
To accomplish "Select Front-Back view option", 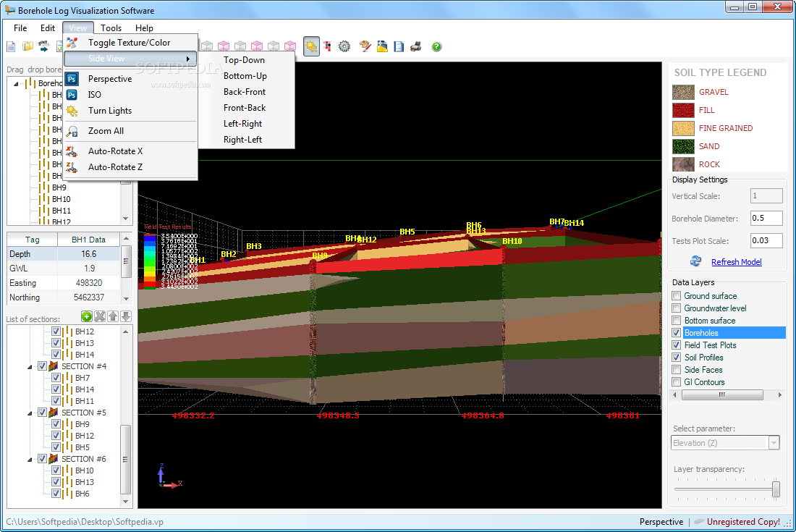I will pyautogui.click(x=246, y=108).
